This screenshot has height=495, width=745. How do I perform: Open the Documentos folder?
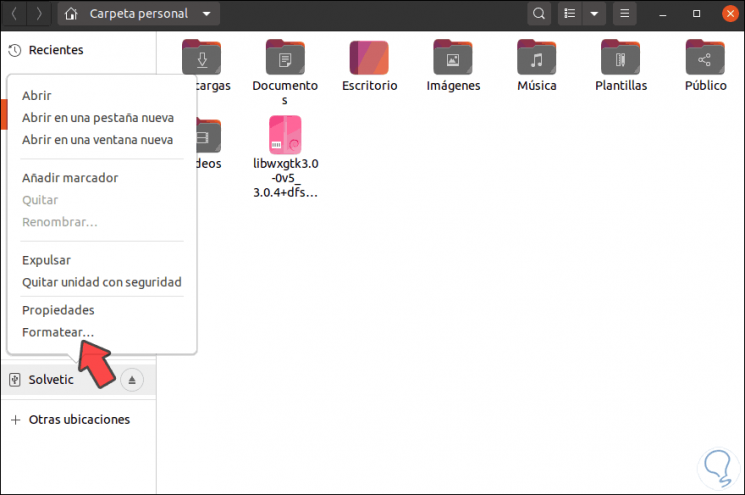285,57
